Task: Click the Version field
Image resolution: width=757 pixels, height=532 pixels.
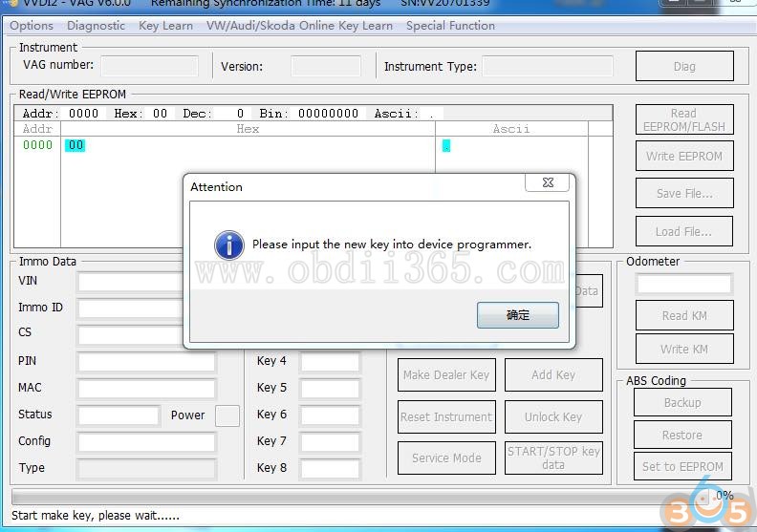Action: point(326,66)
